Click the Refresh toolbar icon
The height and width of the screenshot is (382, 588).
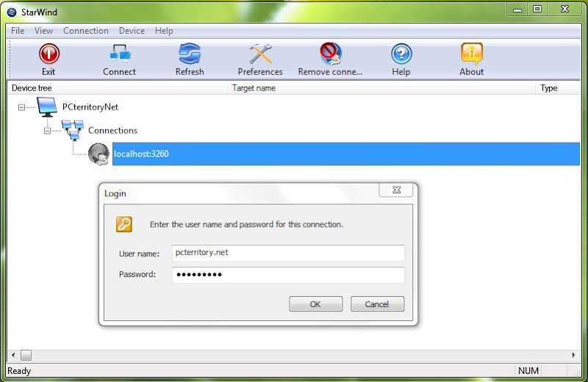click(190, 54)
